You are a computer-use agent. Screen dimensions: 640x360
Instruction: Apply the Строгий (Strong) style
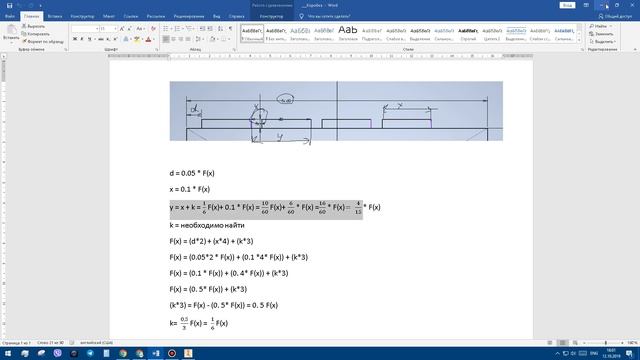click(468, 33)
